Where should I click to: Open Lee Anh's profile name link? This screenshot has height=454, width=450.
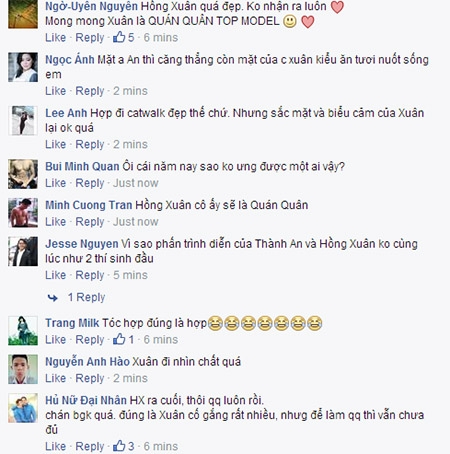click(x=66, y=113)
